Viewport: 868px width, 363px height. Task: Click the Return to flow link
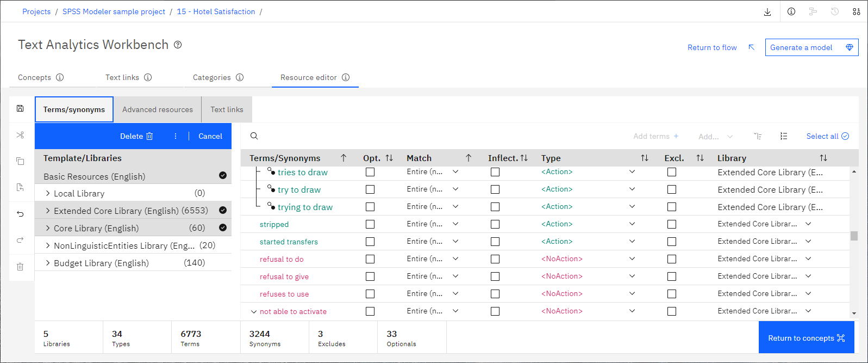click(712, 47)
